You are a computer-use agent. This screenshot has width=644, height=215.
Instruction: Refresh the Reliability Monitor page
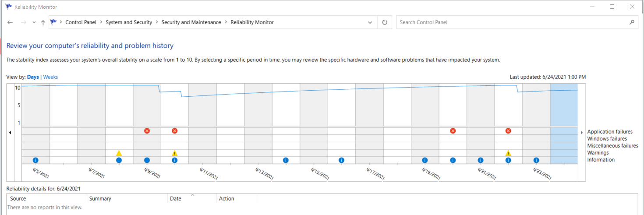[385, 22]
